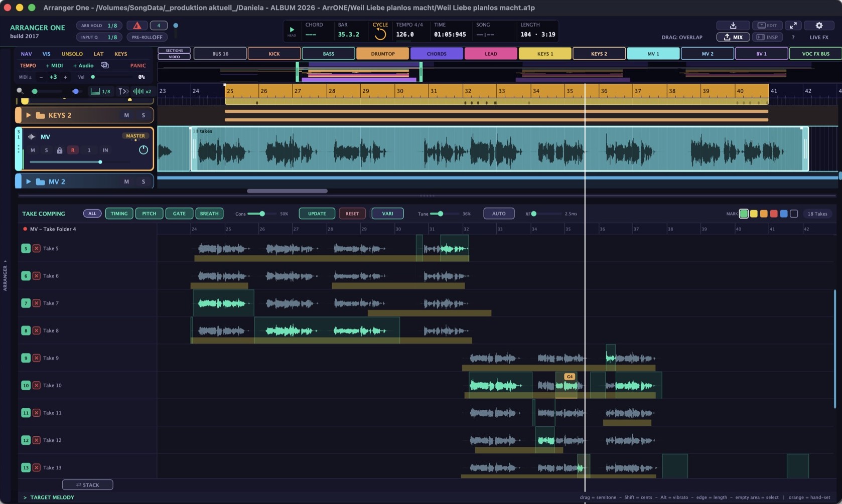The width and height of the screenshot is (842, 504).
Task: Toggle the TIMING comping filter
Action: pos(119,214)
